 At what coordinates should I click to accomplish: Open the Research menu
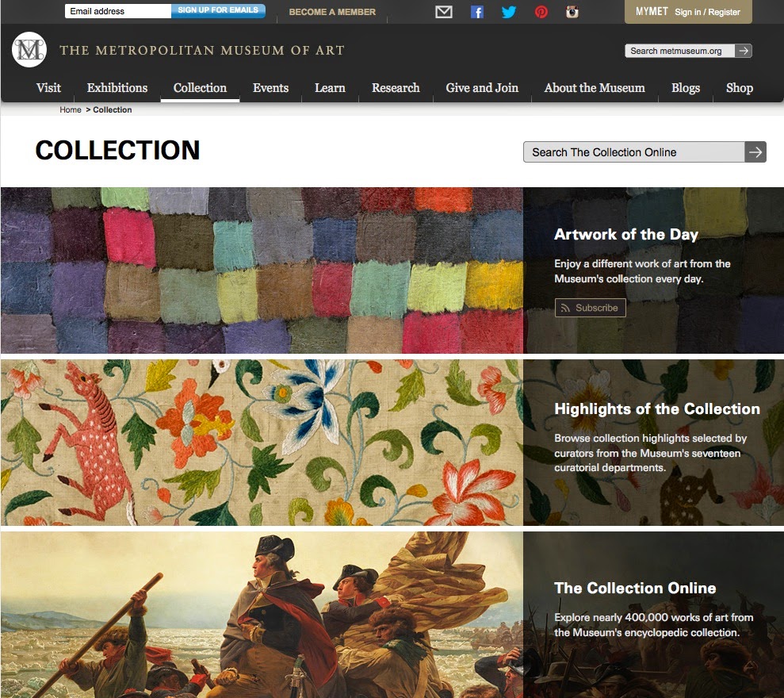[x=396, y=87]
